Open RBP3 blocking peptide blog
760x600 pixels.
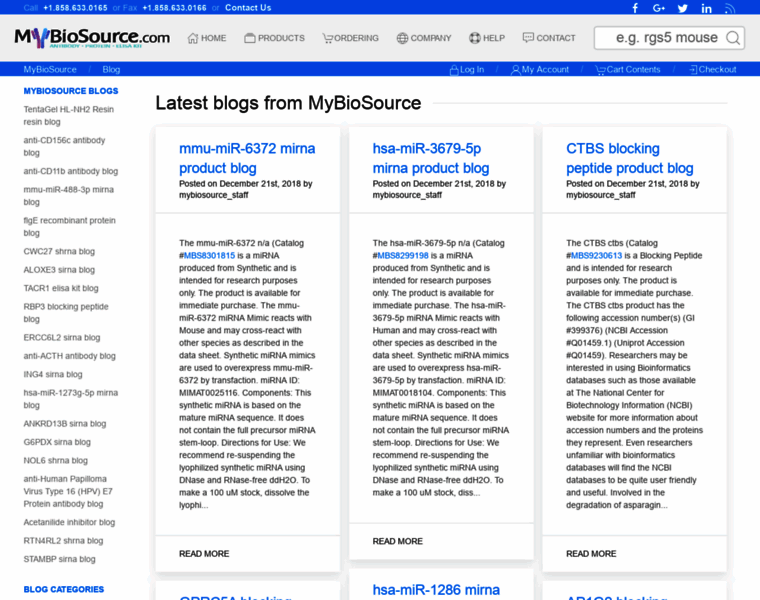pos(66,313)
